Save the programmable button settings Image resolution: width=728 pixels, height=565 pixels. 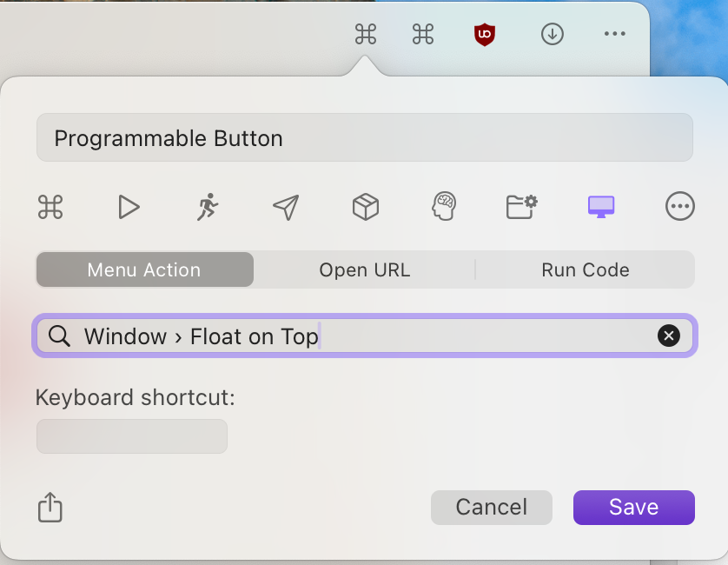point(633,508)
